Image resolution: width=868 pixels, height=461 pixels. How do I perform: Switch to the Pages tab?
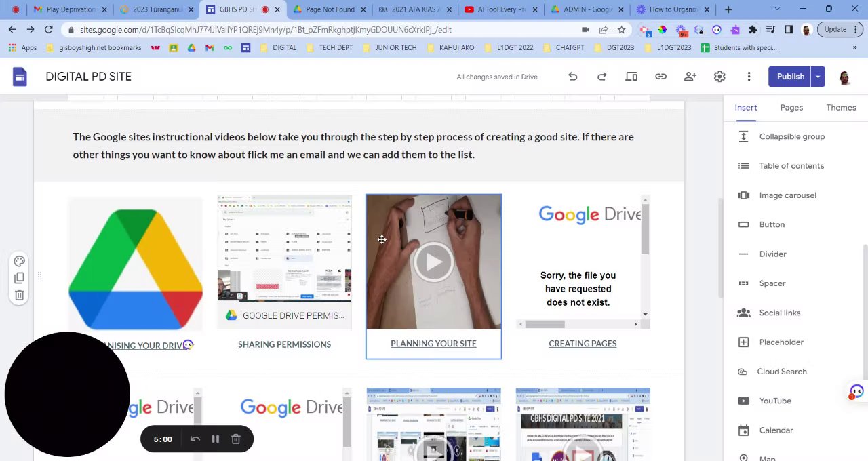(791, 108)
